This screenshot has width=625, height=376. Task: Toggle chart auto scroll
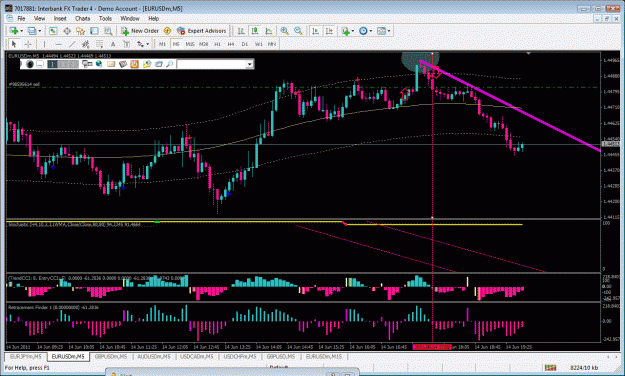(x=315, y=31)
